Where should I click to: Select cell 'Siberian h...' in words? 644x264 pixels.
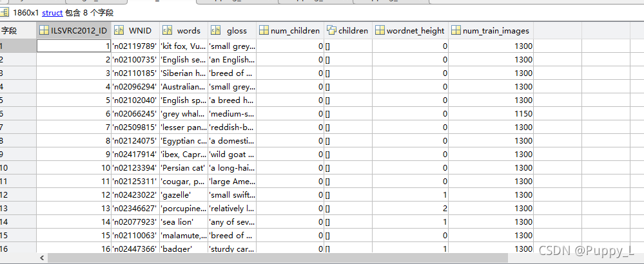(x=184, y=73)
